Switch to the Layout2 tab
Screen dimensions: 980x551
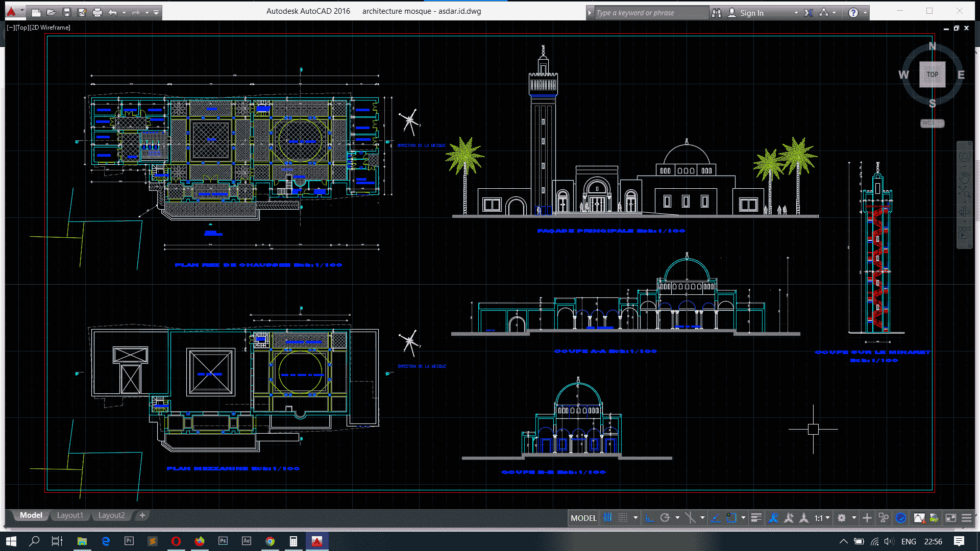point(111,515)
